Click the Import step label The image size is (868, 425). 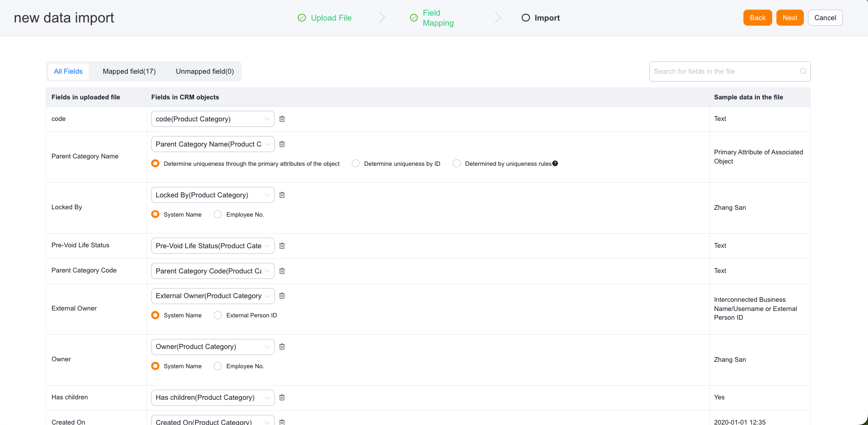tap(547, 18)
